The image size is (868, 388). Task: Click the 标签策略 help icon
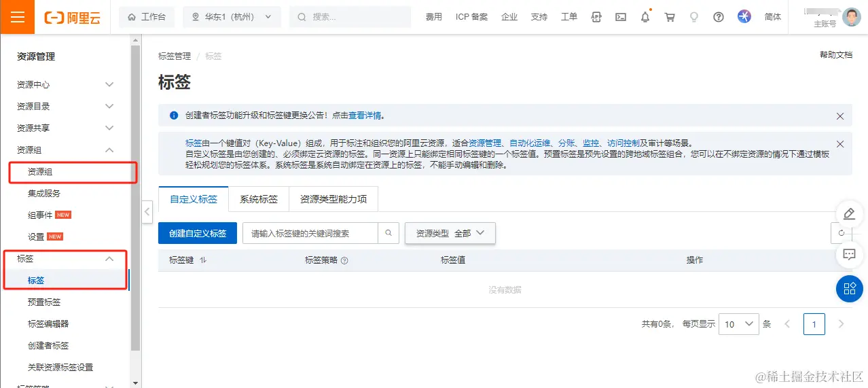344,260
